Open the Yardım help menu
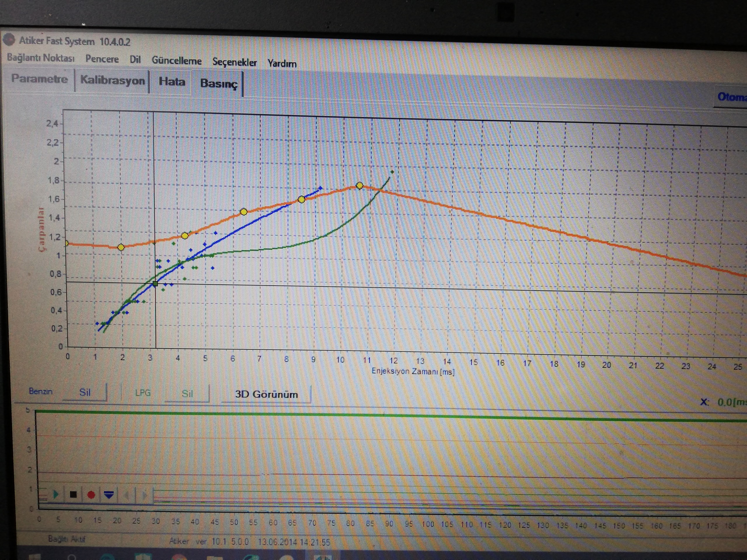This screenshot has width=747, height=560. [282, 64]
